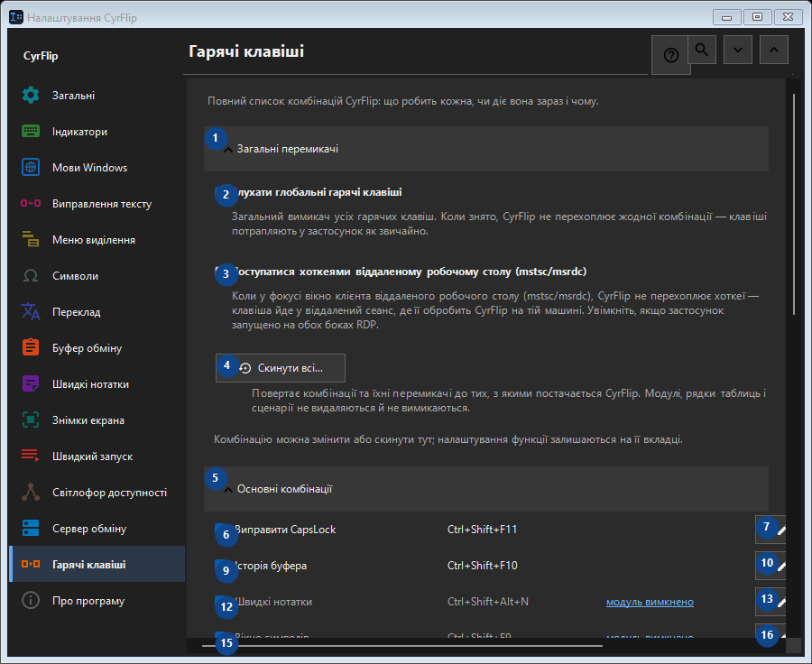Viewport: 812px width, 664px height.
Task: Go to Виправлення тексту via its pink icon
Action: pos(31,204)
